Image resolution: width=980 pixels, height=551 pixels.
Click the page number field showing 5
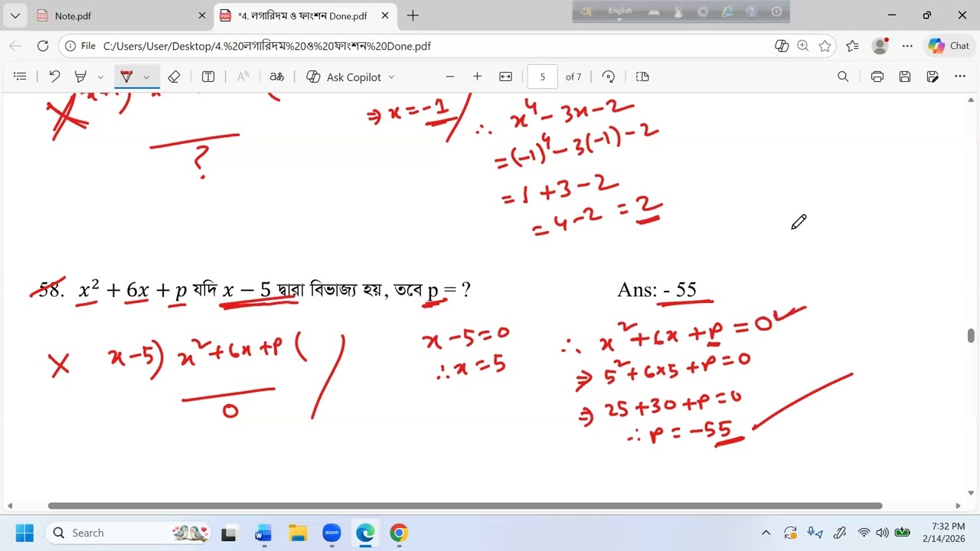[x=543, y=77]
